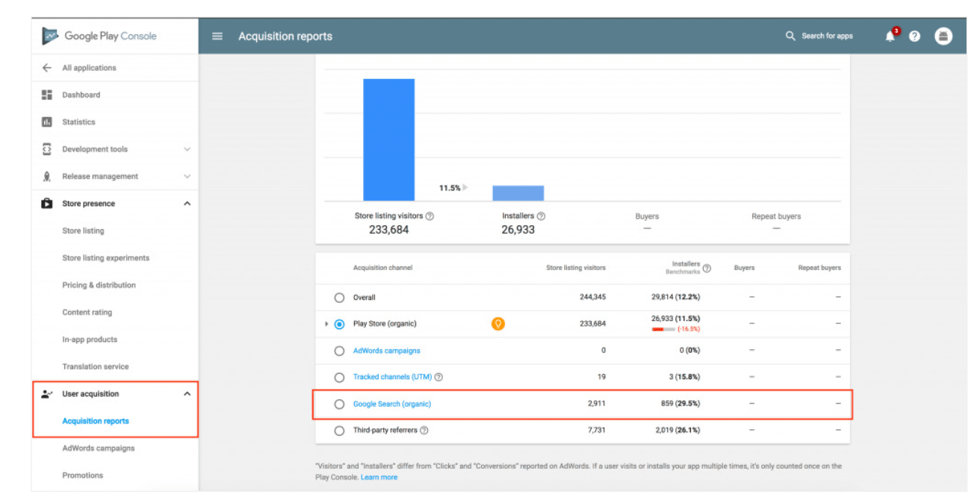Viewport: 980px width, 503px height.
Task: Click the Statistics bar chart icon
Action: point(47,122)
